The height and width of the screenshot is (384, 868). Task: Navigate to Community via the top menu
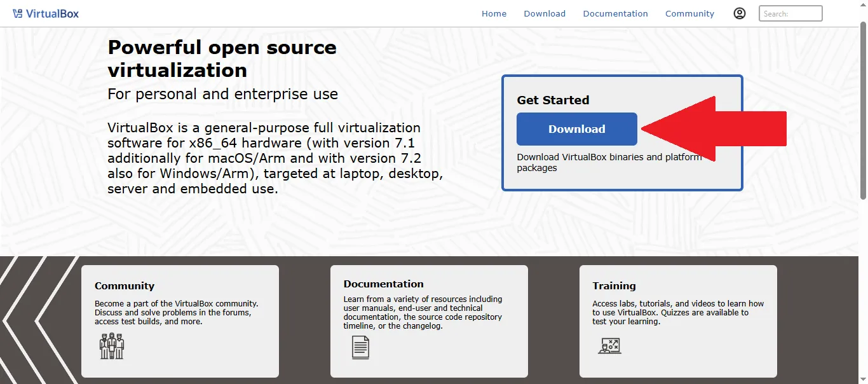point(689,13)
